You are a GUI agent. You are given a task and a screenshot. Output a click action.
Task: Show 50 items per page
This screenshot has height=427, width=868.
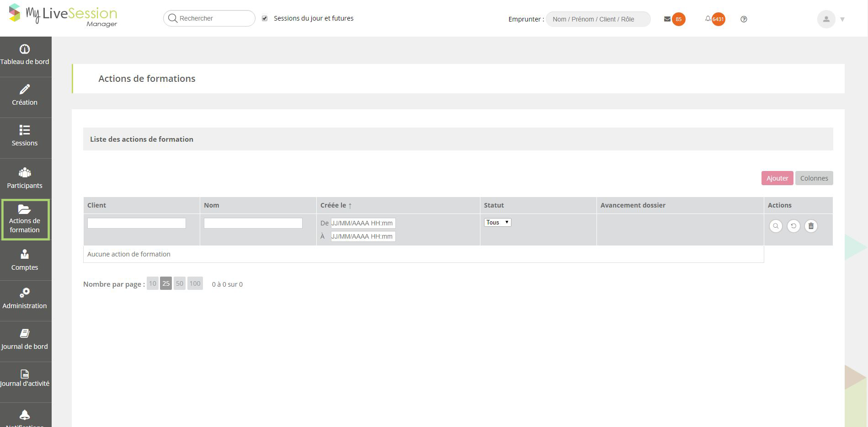[180, 283]
